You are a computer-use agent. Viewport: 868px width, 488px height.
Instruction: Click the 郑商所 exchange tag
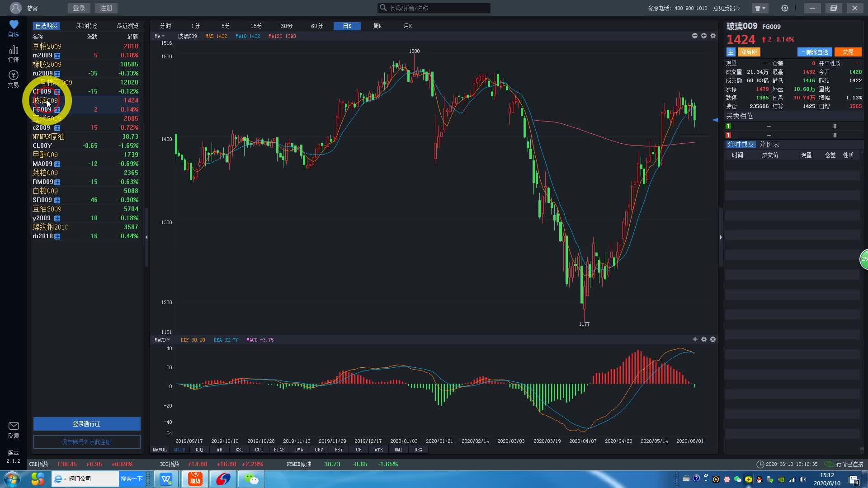[749, 52]
